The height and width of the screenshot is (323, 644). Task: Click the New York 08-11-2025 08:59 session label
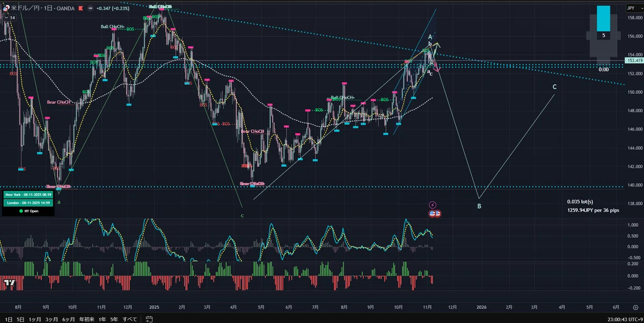coord(28,194)
